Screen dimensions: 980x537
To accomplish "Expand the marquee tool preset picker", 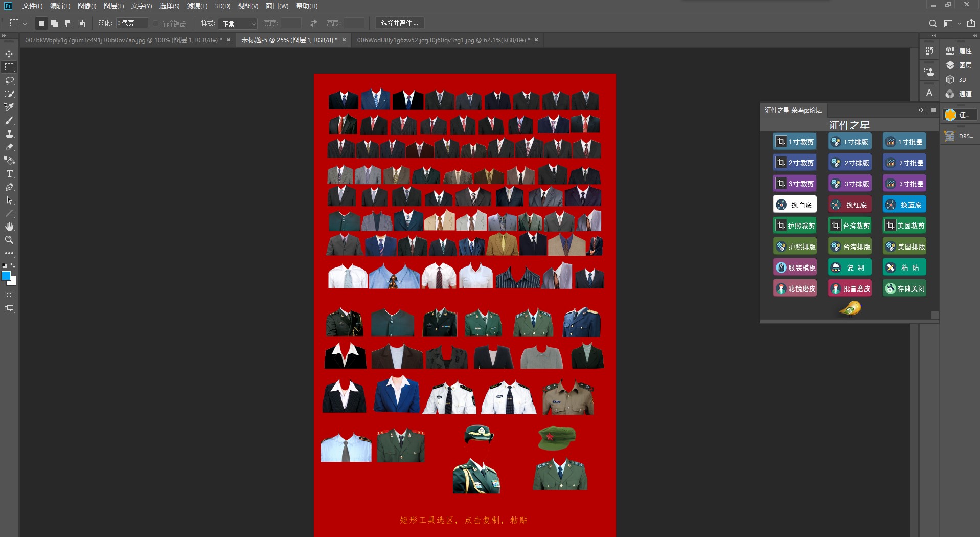I will [x=25, y=24].
